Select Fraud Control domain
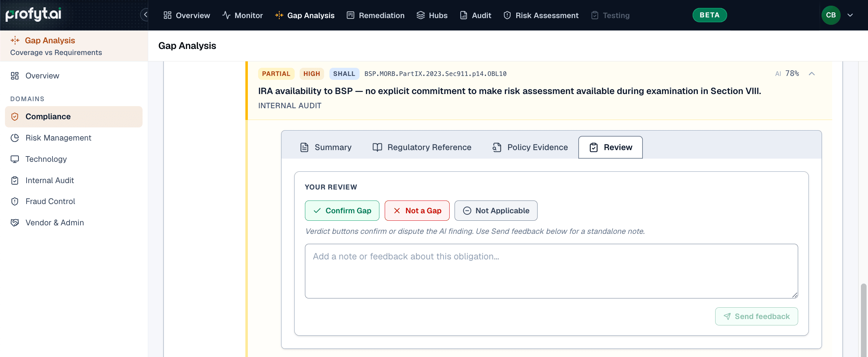The image size is (868, 357). [x=74, y=202]
